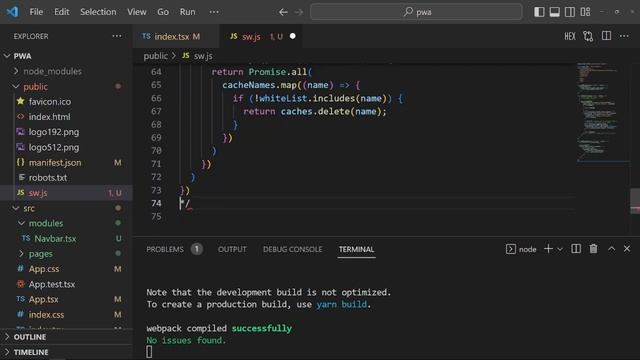Viewport: 640px width, 360px height.
Task: Go back with the left arrow
Action: tap(283, 12)
